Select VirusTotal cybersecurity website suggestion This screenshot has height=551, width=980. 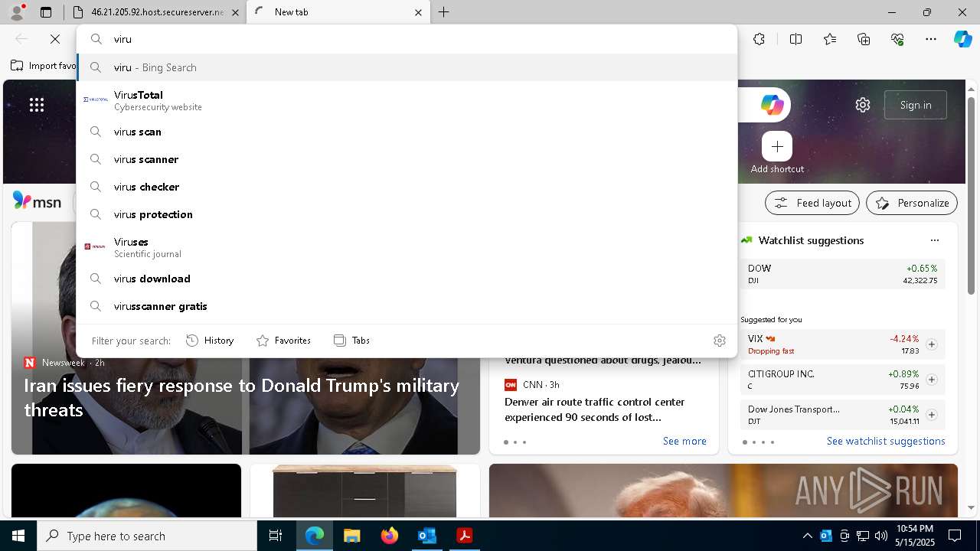click(x=407, y=100)
